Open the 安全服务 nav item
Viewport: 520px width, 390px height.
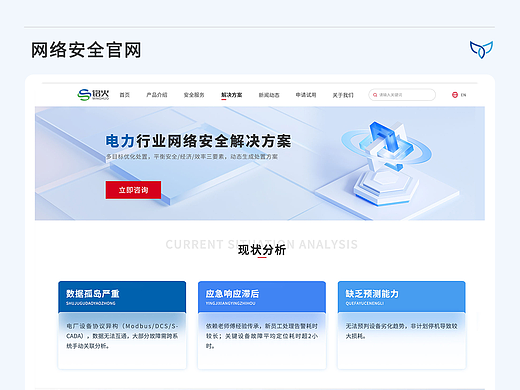[194, 95]
